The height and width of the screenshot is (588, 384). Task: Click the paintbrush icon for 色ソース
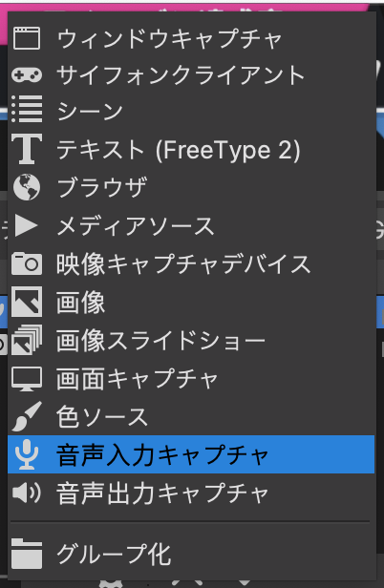pyautogui.click(x=27, y=416)
